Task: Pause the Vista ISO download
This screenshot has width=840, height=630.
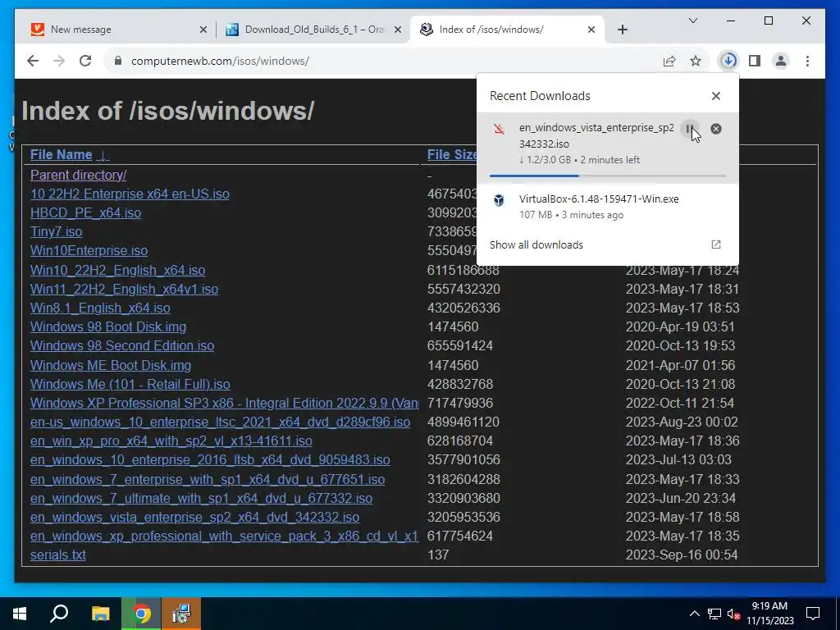Action: 689,129
